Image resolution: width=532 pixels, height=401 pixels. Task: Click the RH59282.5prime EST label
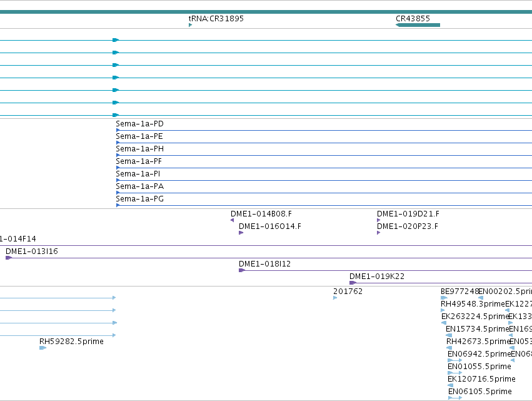(x=71, y=342)
